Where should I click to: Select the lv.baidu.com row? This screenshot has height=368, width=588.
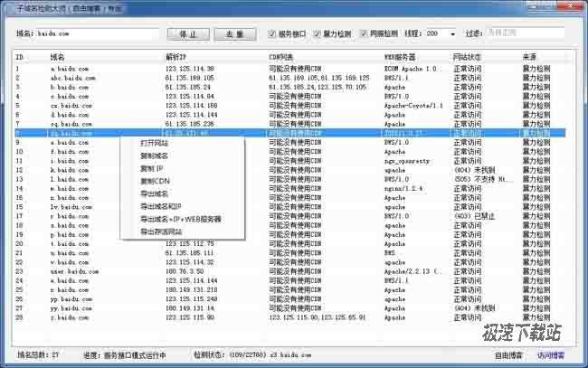pyautogui.click(x=289, y=207)
